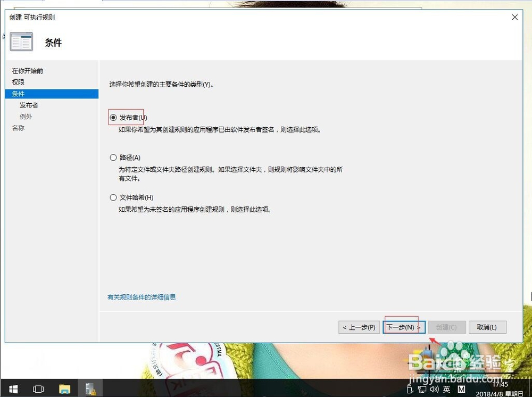The image size is (532, 397).
Task: Open File Explorer from the taskbar
Action: (x=64, y=388)
